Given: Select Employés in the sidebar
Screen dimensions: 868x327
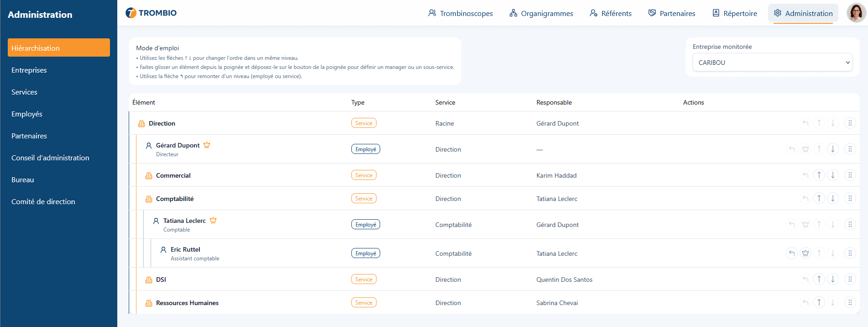Looking at the screenshot, I should [x=27, y=114].
